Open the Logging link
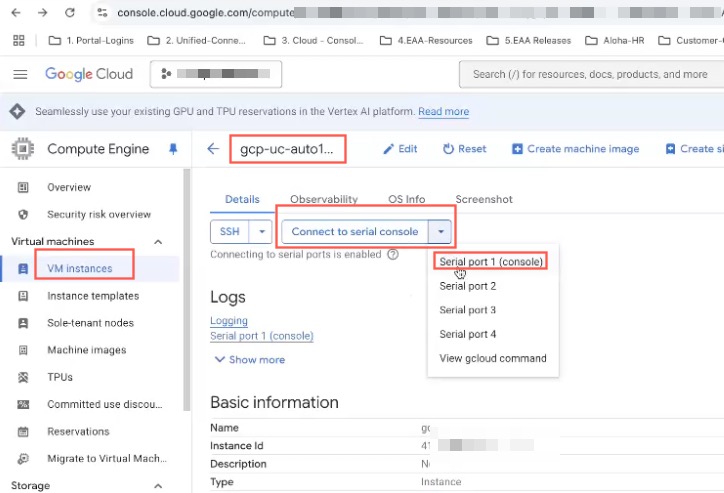The image size is (724, 493). [x=229, y=321]
